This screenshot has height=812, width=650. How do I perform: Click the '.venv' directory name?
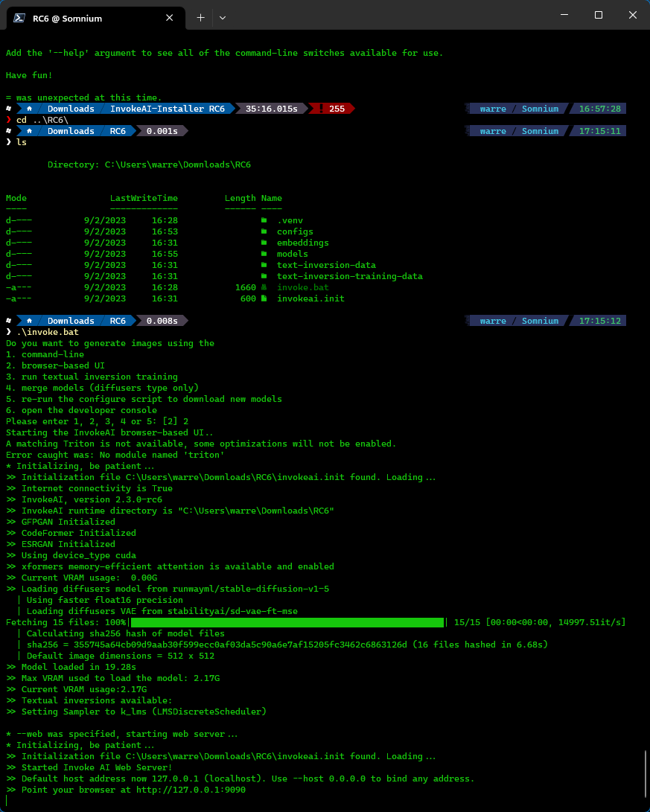pos(290,220)
